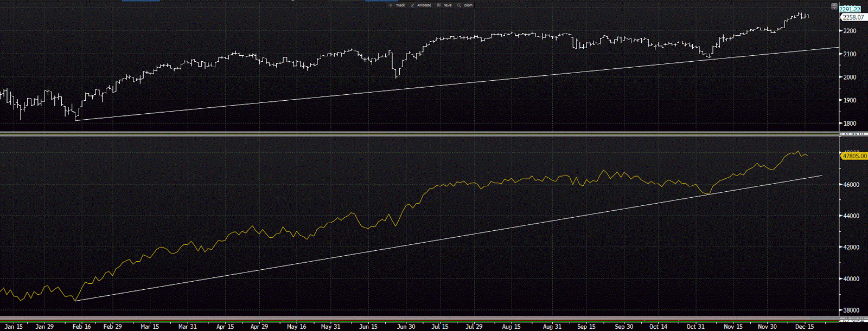Click the Jun 30 date label

[x=406, y=327]
